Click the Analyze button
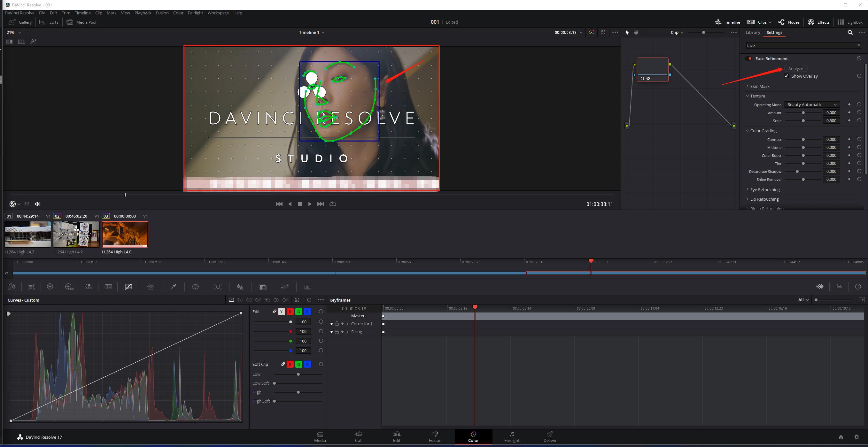The image size is (868, 447). (x=795, y=68)
